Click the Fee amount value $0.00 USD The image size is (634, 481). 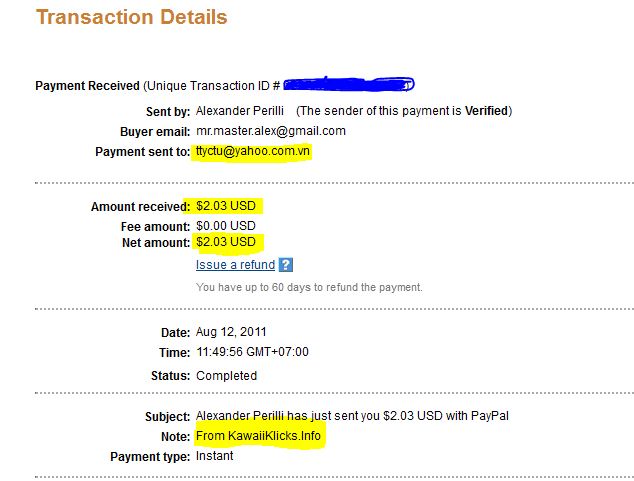[226, 225]
